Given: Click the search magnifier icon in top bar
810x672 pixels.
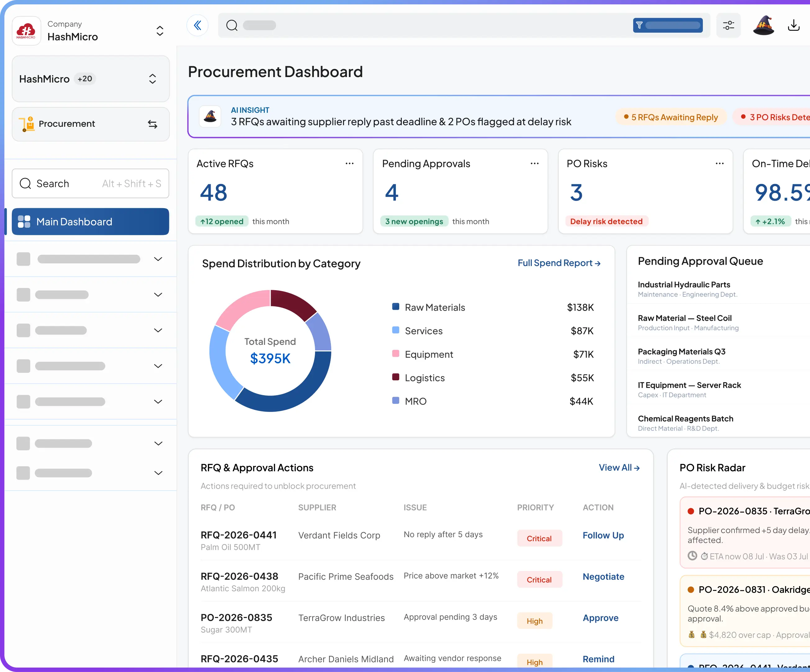Looking at the screenshot, I should (x=232, y=25).
